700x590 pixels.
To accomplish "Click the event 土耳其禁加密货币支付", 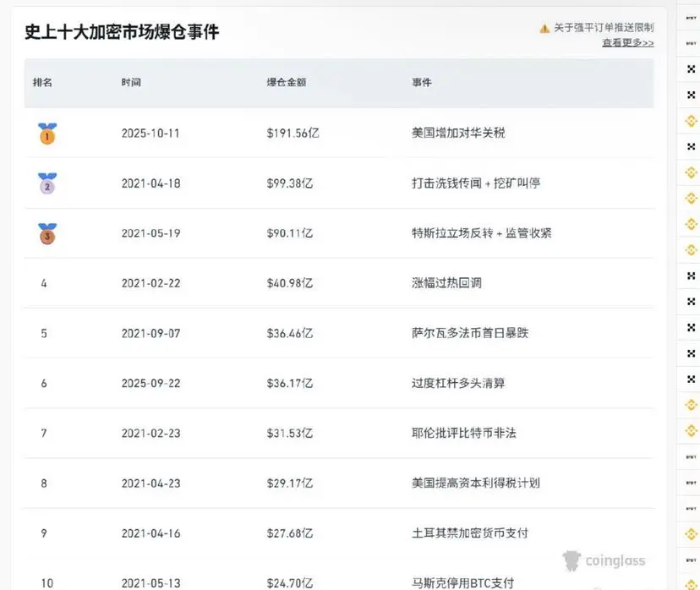I will (470, 533).
